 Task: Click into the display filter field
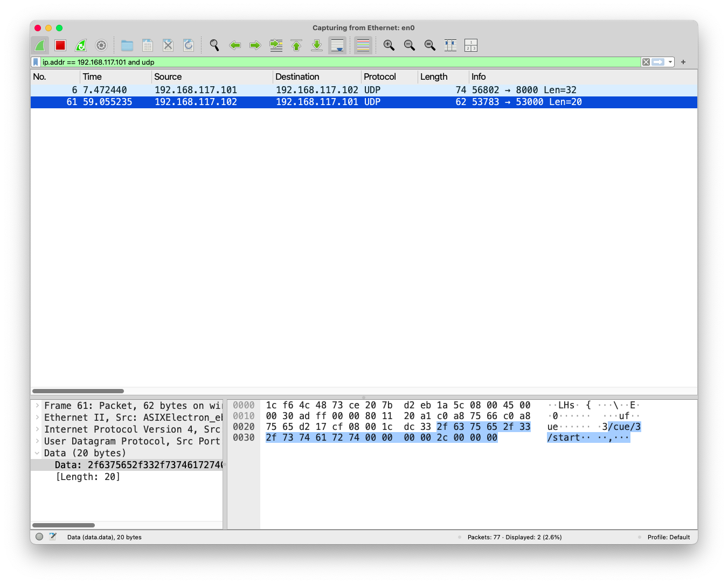coord(341,62)
